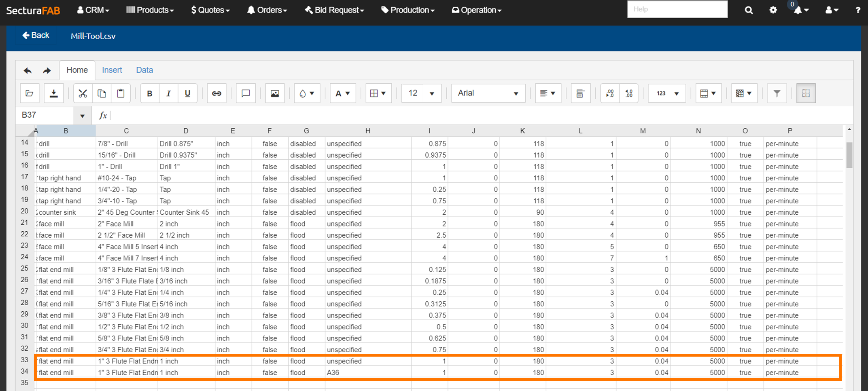868x391 pixels.
Task: Click the Back button
Action: coord(36,36)
